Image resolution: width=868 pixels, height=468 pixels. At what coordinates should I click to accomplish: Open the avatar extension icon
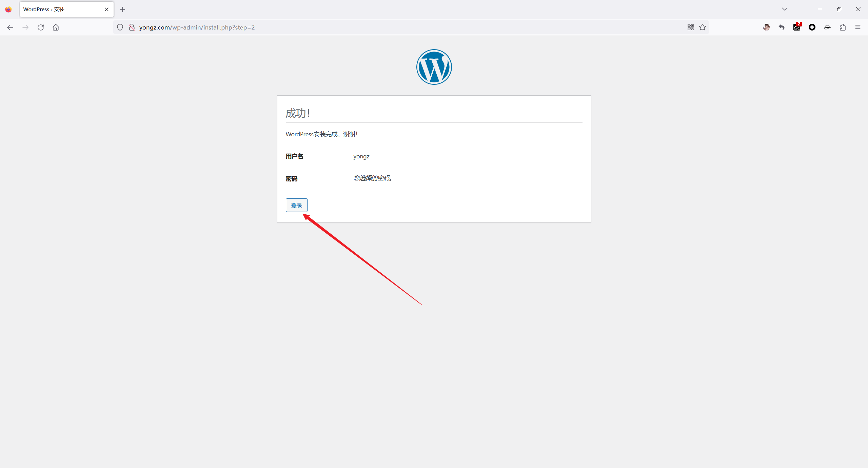click(x=766, y=27)
